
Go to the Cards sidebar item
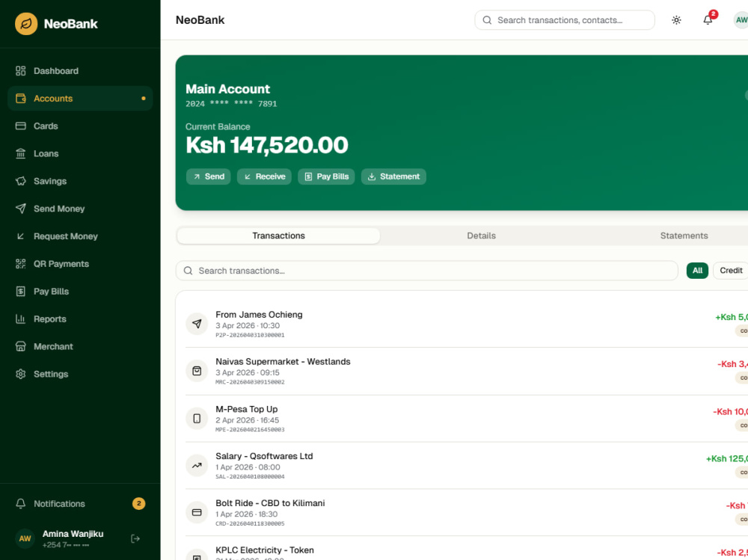(x=80, y=126)
